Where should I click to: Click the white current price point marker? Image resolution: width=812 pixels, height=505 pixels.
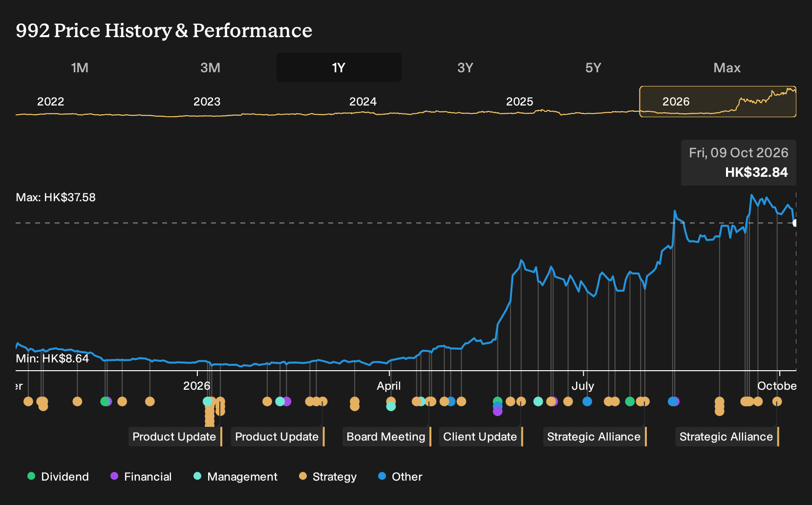(x=795, y=223)
